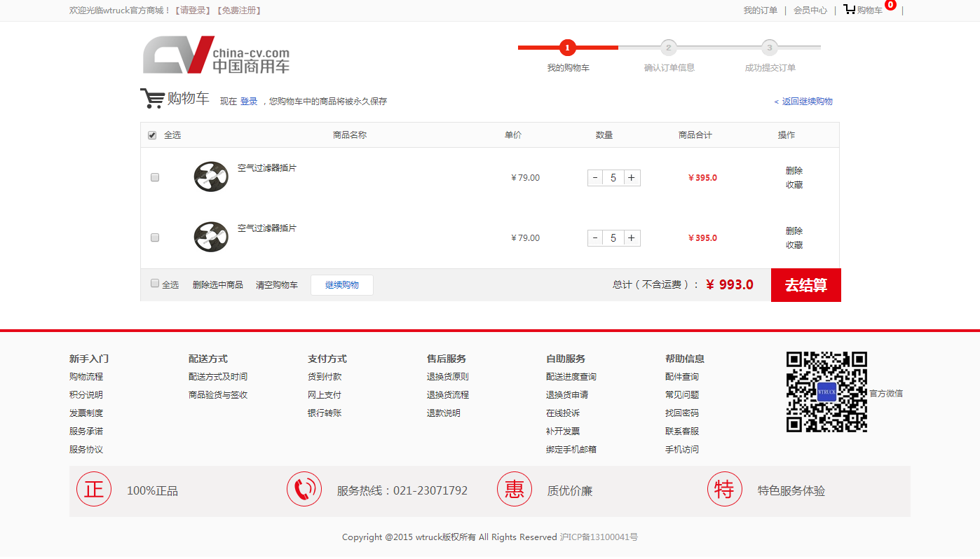Click the hotline phone icon in footer
This screenshot has width=980, height=559.
(x=304, y=489)
